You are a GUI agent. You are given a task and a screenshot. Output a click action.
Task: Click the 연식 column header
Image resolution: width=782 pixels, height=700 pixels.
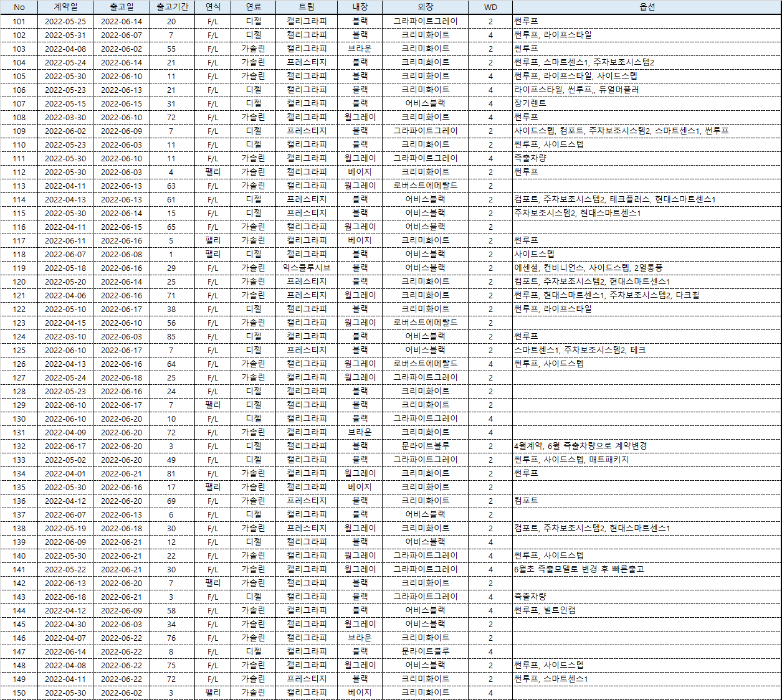click(x=212, y=7)
